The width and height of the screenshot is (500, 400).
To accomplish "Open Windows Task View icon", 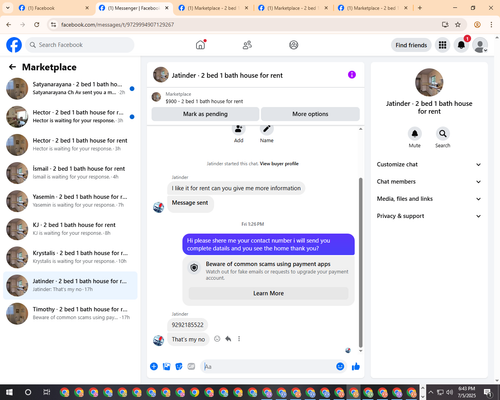I will click(x=47, y=392).
